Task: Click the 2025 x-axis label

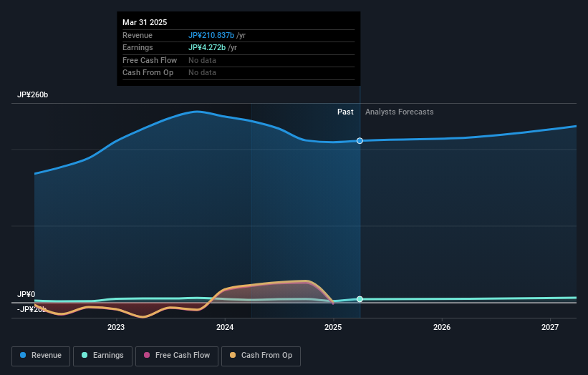Action: (x=333, y=328)
